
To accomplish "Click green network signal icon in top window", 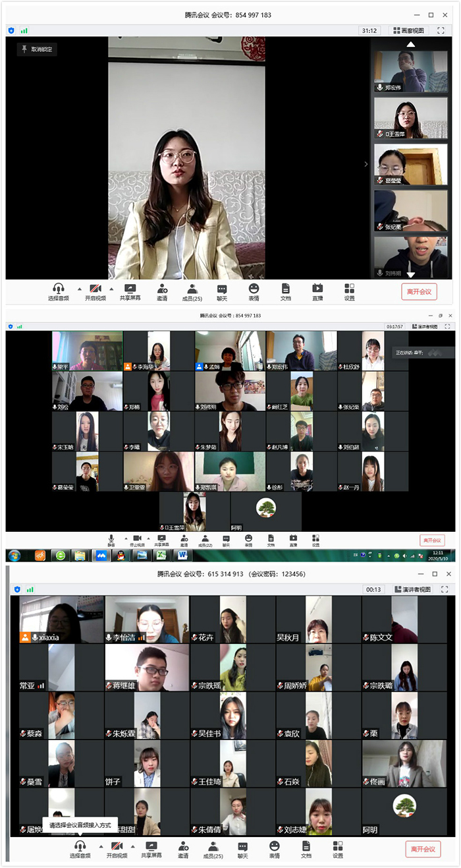I will pos(24,30).
